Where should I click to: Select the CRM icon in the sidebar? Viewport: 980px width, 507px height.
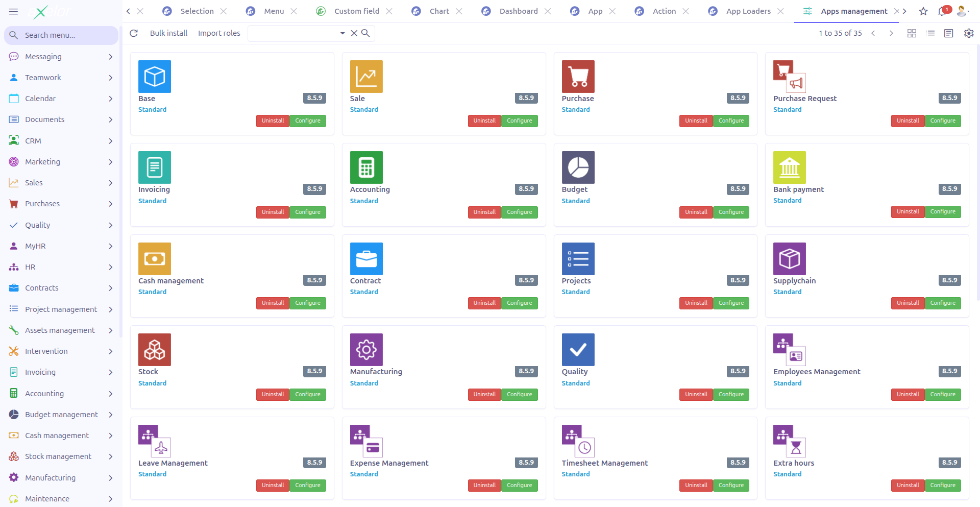(14, 140)
